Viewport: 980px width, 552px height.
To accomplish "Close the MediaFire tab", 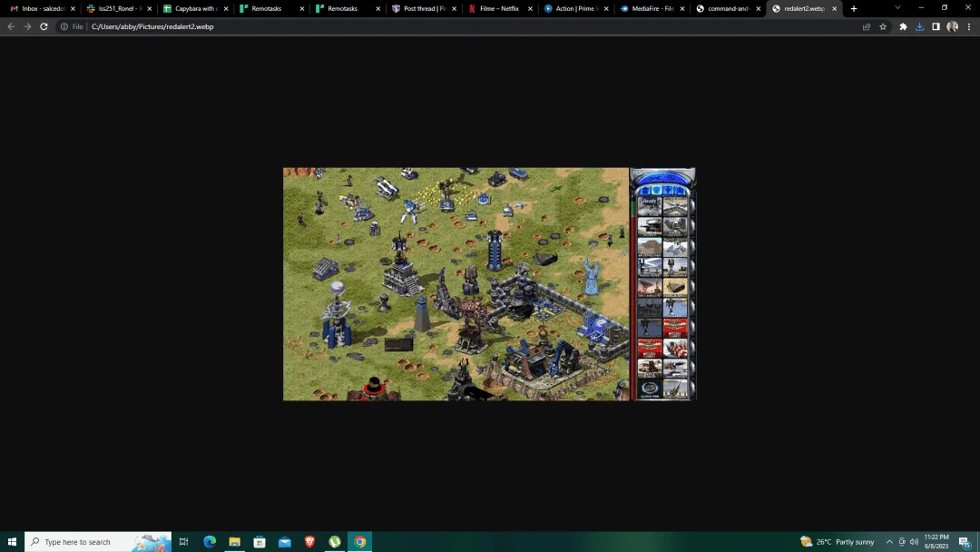I will pos(682,9).
